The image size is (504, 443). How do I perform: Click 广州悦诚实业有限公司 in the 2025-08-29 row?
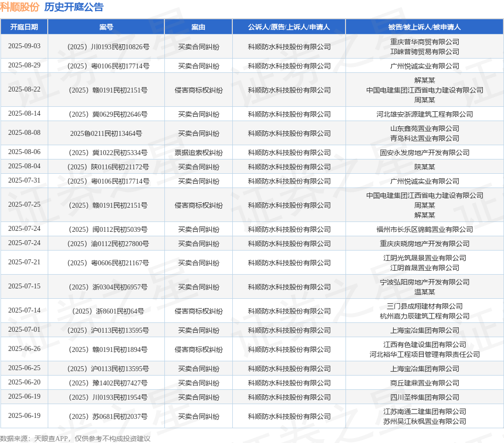(x=425, y=66)
